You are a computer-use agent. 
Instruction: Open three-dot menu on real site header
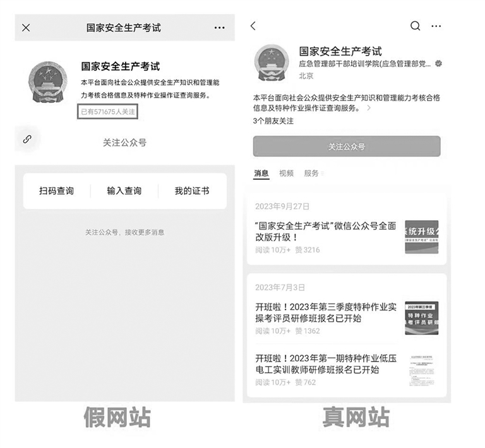(436, 27)
